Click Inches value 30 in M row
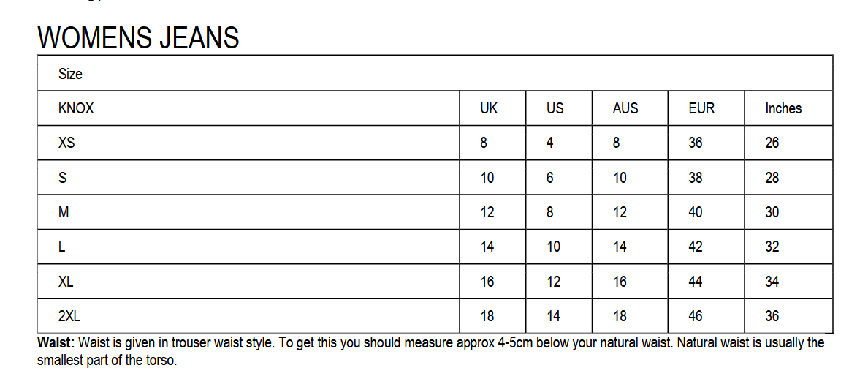This screenshot has height=387, width=868. [x=772, y=212]
